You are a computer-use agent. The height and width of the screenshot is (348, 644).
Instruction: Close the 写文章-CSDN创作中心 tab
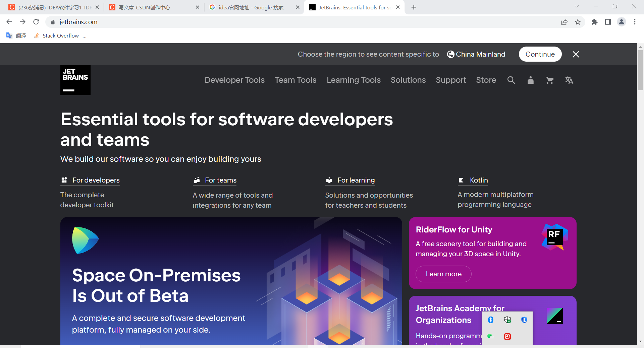(x=197, y=7)
